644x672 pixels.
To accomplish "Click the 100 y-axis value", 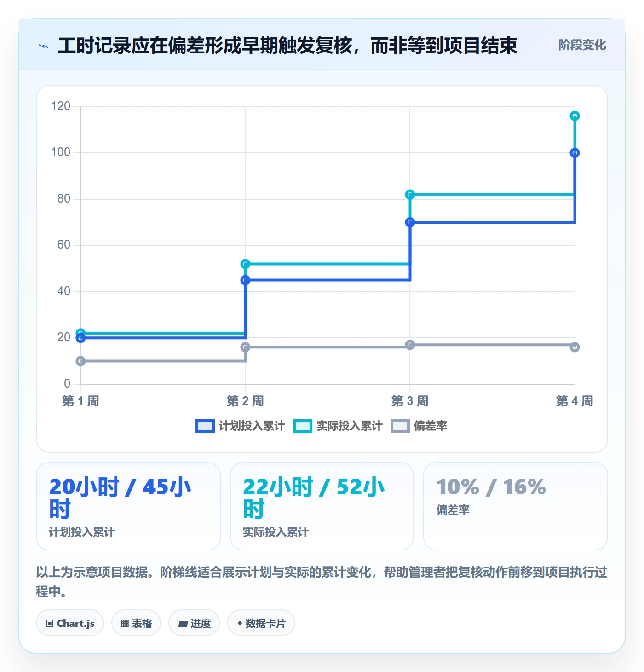I will tap(61, 152).
